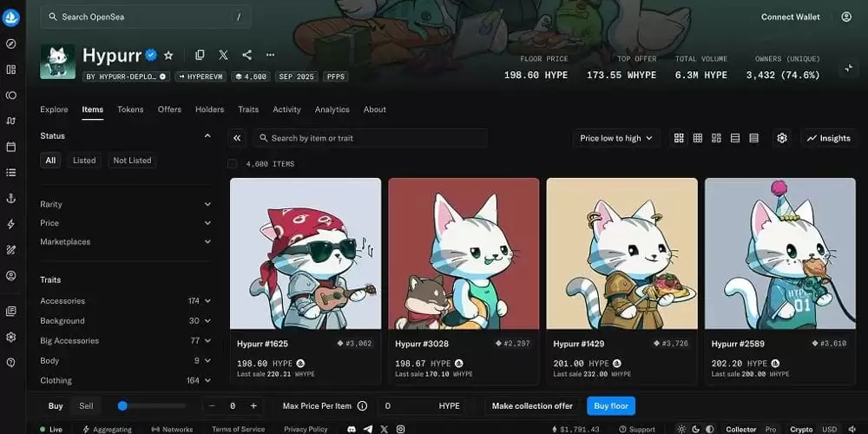
Task: Open the Price low to high sort dropdown
Action: [616, 138]
